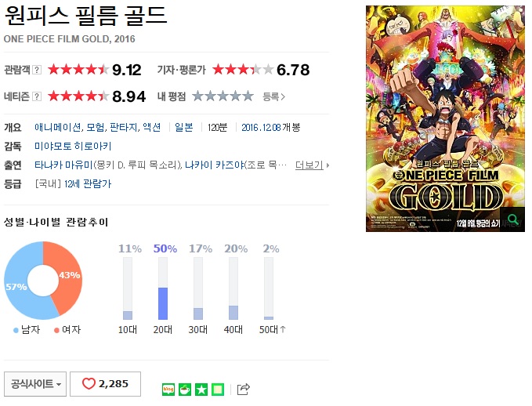This screenshot has height=406, width=532.
Task: Click the 일본 country link
Action: click(184, 127)
